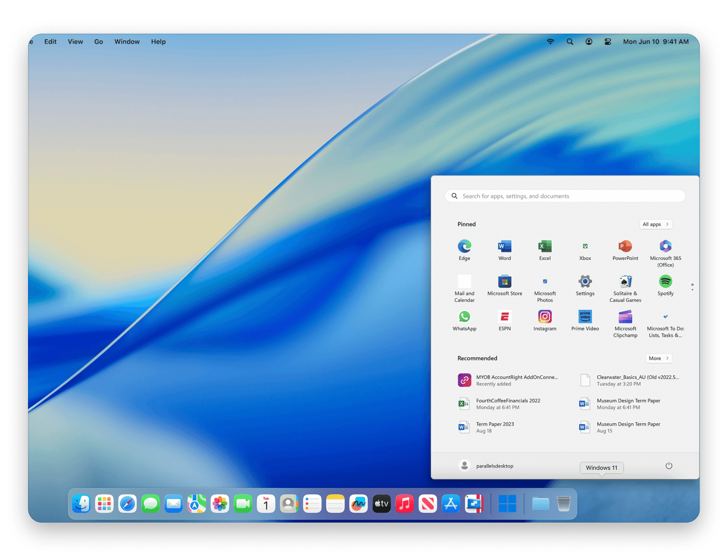
Task: Open Microsoft Clipchamp
Action: 625,324
